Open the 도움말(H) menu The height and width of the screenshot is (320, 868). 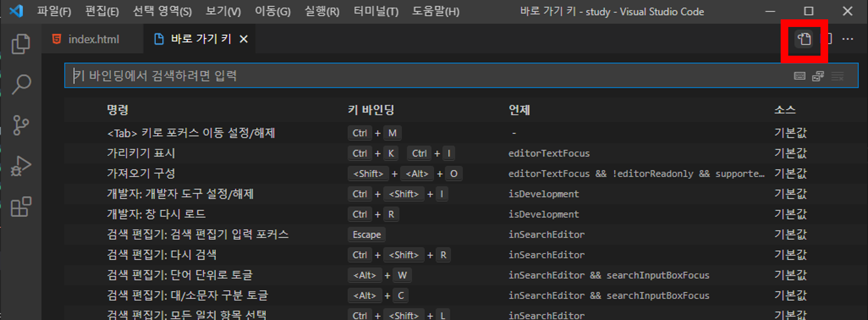click(435, 12)
